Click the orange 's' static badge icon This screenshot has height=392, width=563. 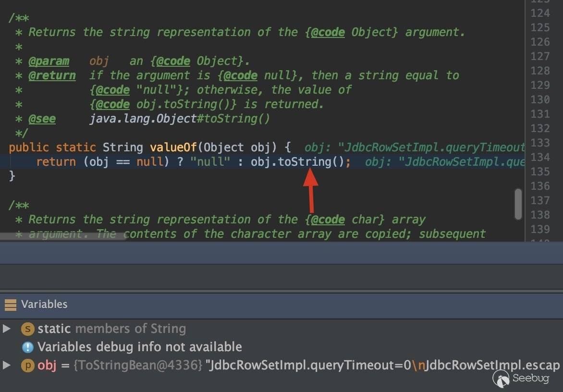(28, 329)
